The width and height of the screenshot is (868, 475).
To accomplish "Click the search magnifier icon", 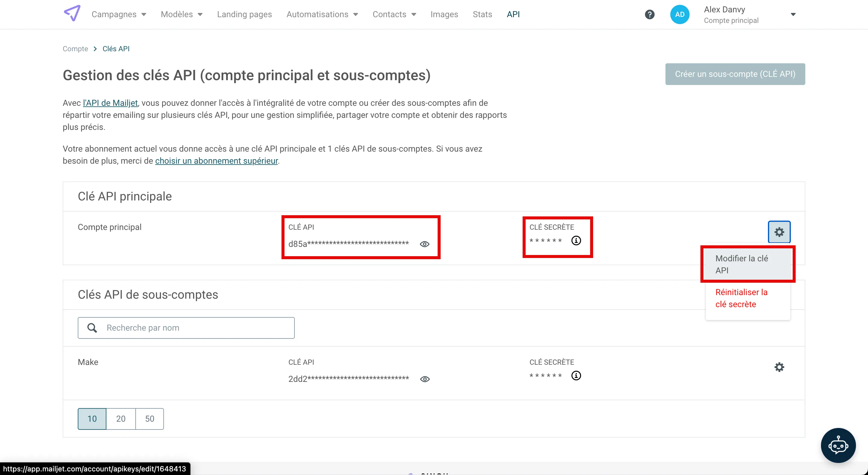I will pos(92,328).
